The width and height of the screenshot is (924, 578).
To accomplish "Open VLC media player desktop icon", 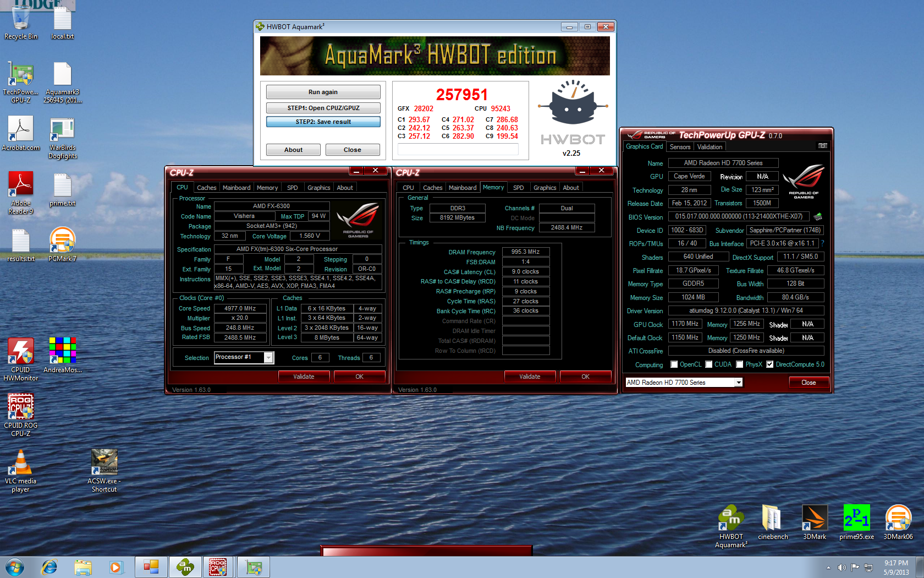I will pyautogui.click(x=21, y=471).
